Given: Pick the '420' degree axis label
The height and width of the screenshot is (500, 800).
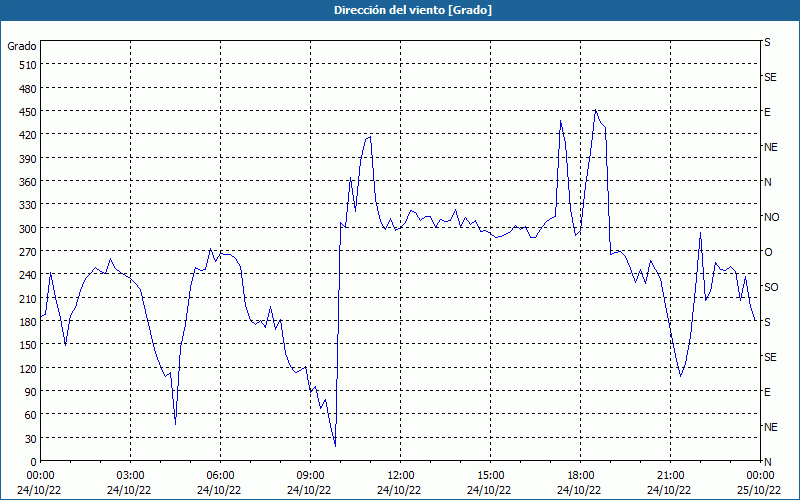Looking at the screenshot, I should pos(29,135).
